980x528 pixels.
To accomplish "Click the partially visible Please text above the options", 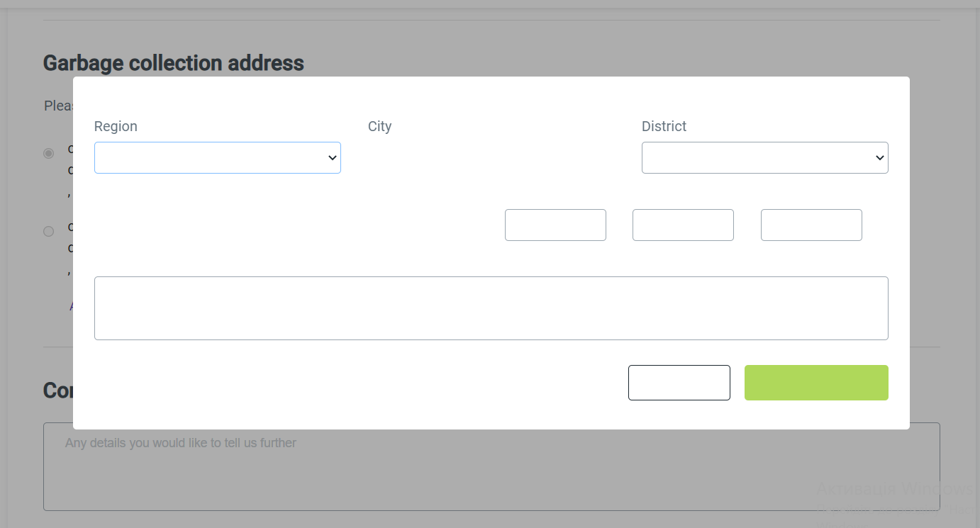I will click(59, 105).
